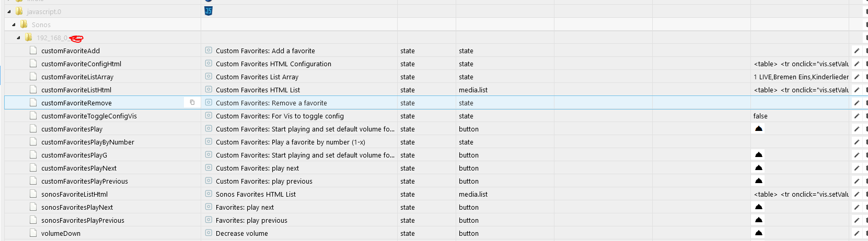Click the state icon beside 'Decrease volume'

coord(209,233)
